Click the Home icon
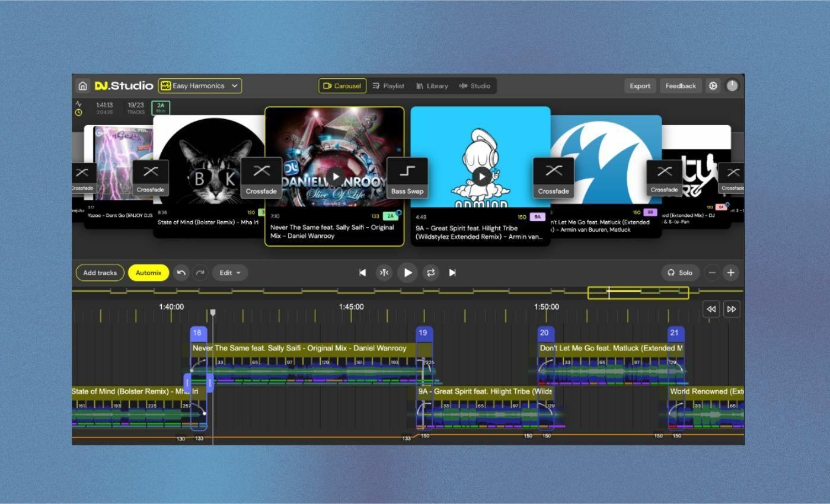 [x=82, y=86]
